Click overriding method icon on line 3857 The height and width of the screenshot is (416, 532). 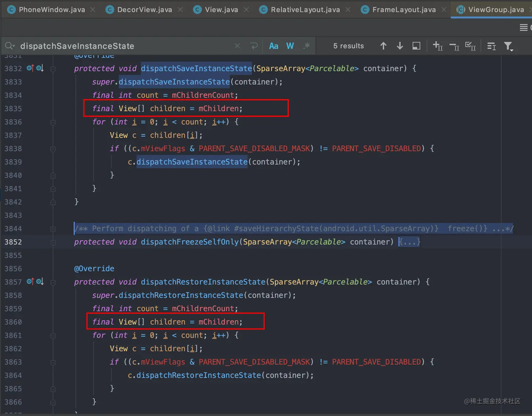(x=30, y=282)
